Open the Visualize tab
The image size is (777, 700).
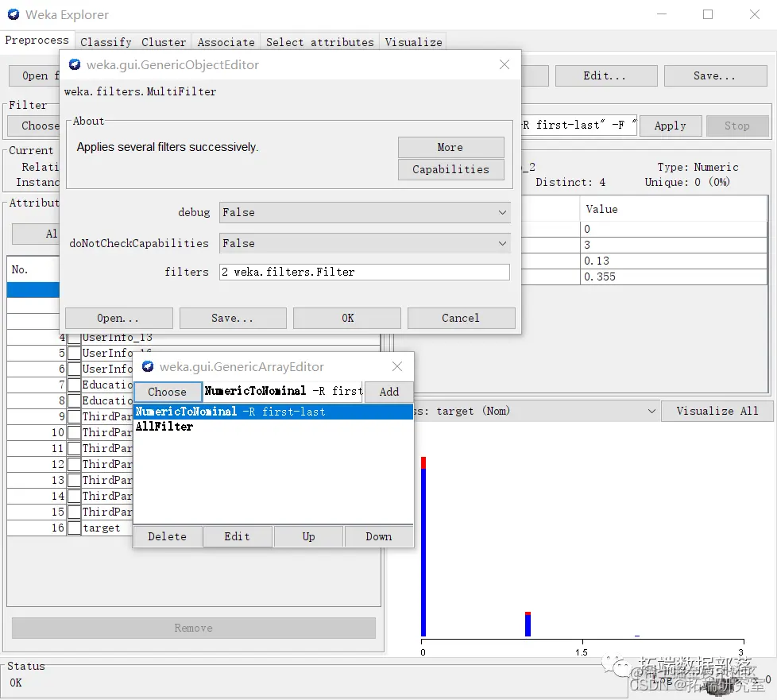coord(413,42)
